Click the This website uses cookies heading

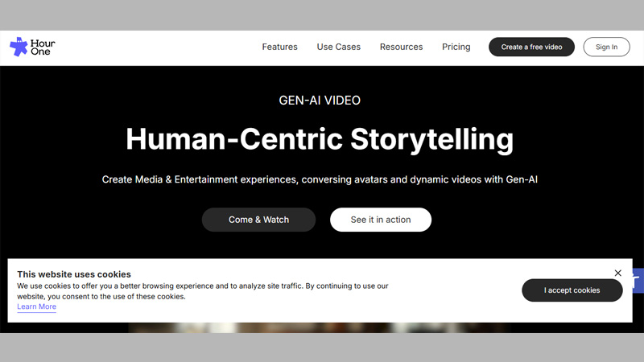73,274
